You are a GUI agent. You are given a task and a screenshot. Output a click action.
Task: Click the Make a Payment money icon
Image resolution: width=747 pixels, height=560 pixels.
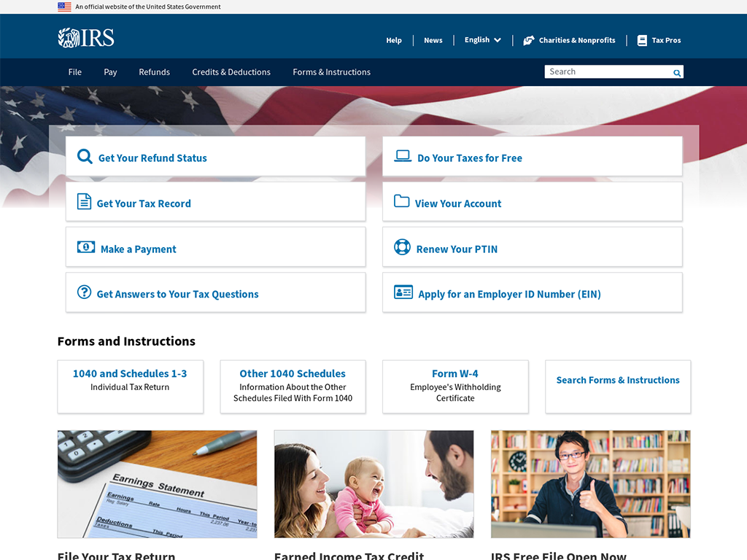(86, 248)
